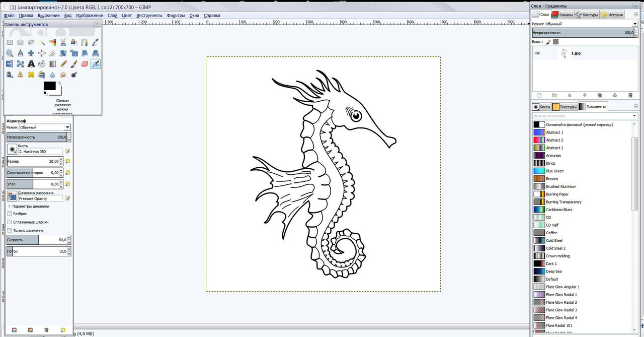Select the Free Select lasso tool
644x337 pixels.
pyautogui.click(x=31, y=42)
